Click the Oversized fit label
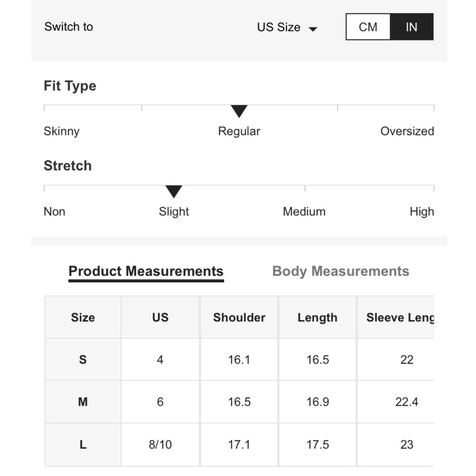 click(x=407, y=131)
